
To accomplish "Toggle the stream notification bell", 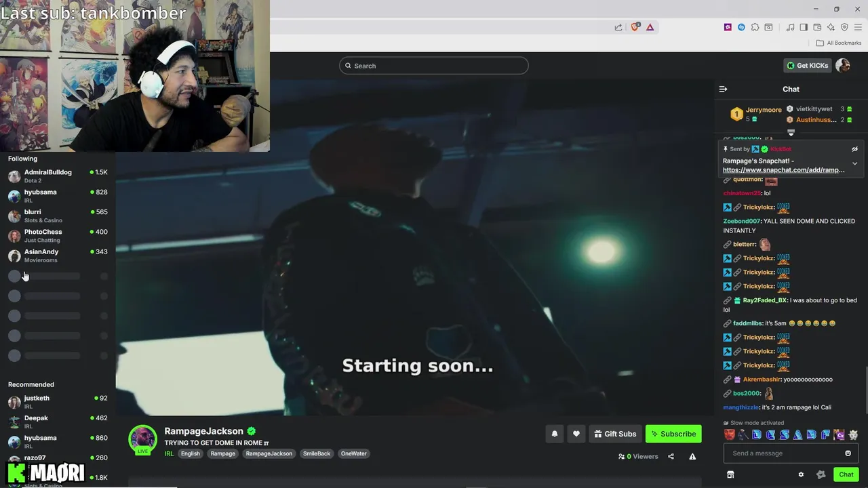I will [x=555, y=434].
